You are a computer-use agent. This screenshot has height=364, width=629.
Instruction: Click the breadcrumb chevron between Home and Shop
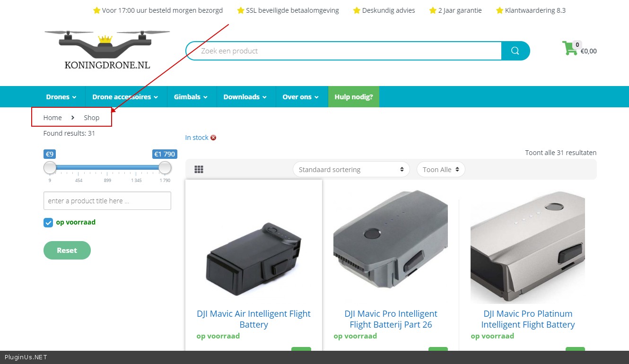(x=73, y=118)
